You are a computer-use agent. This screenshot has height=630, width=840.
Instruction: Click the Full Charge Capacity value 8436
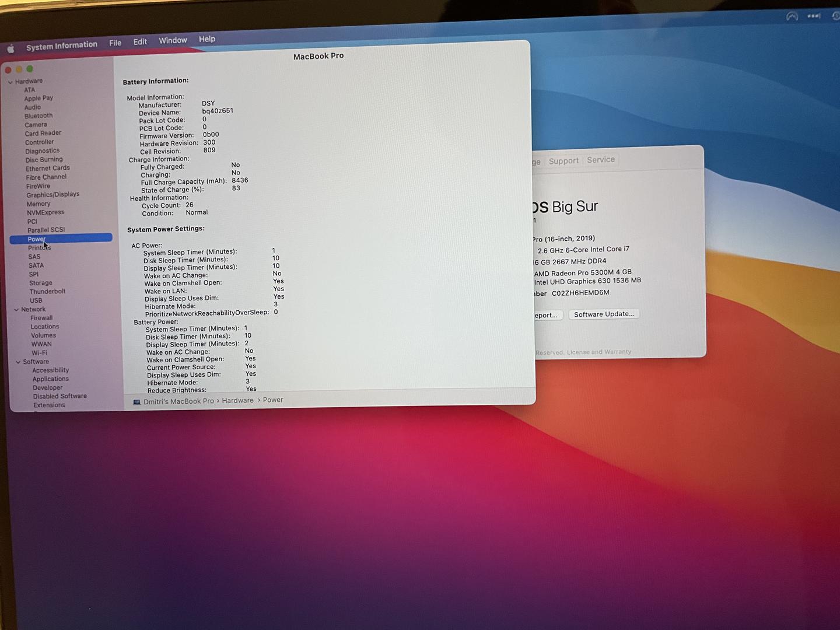tap(240, 180)
